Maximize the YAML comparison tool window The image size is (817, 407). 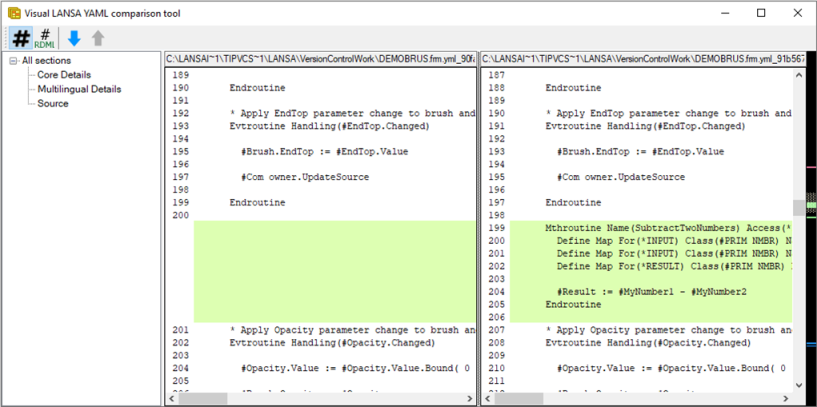click(x=761, y=13)
